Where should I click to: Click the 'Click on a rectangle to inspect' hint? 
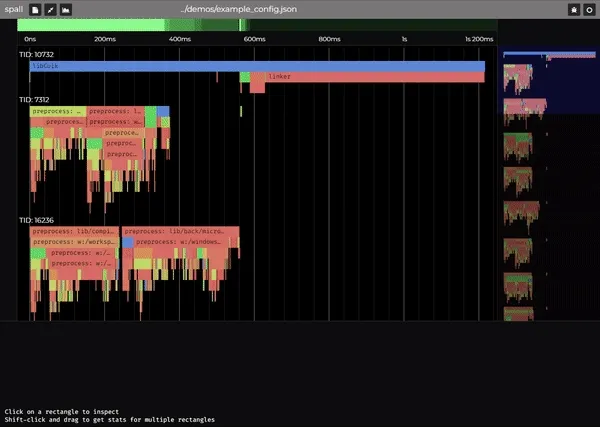[x=62, y=412]
